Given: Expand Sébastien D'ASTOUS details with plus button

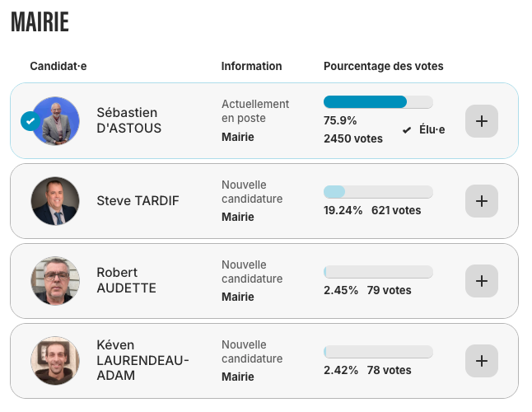Looking at the screenshot, I should click(482, 121).
